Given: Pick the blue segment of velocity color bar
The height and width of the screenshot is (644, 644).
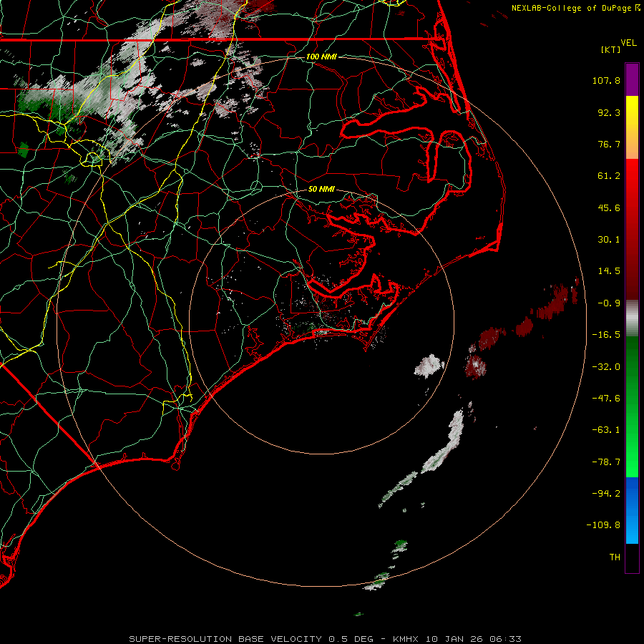Looking at the screenshot, I should tap(632, 510).
